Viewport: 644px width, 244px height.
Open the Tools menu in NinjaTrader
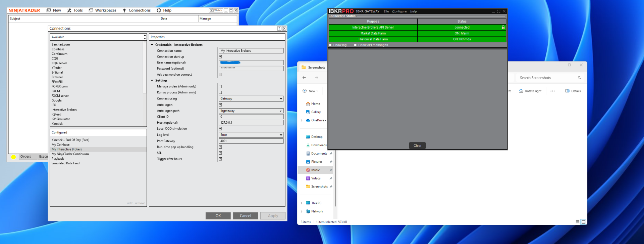[x=75, y=10]
